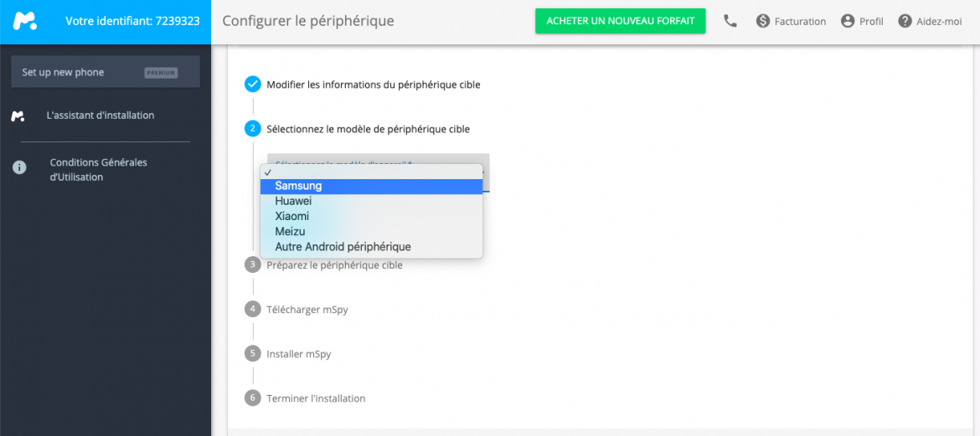Click the device model select field
The width and height of the screenshot is (980, 436).
[378, 172]
